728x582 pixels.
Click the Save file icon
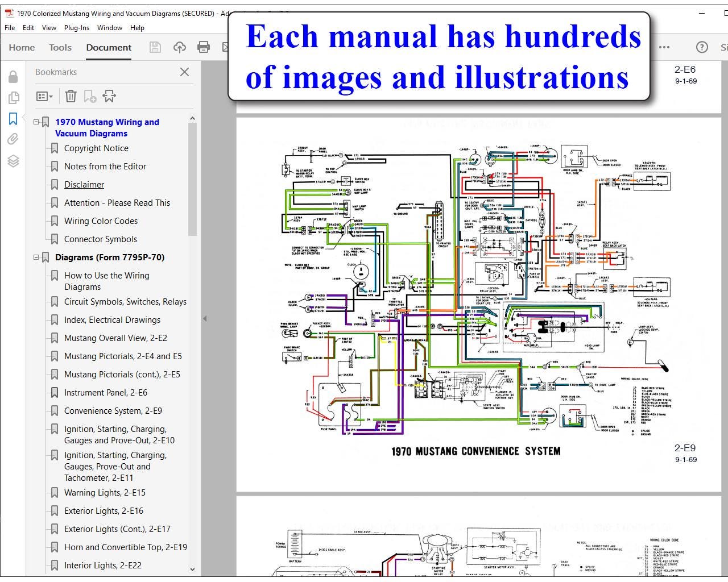pos(155,47)
